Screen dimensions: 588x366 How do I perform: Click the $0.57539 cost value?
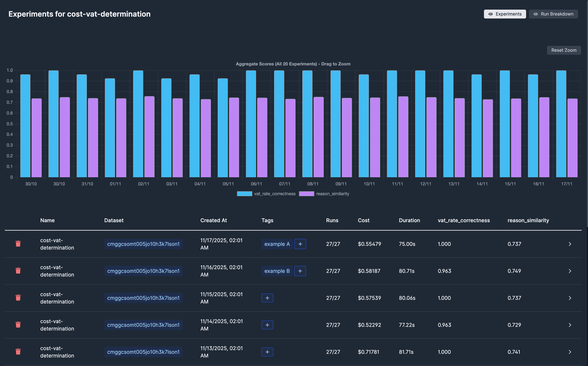(370, 298)
